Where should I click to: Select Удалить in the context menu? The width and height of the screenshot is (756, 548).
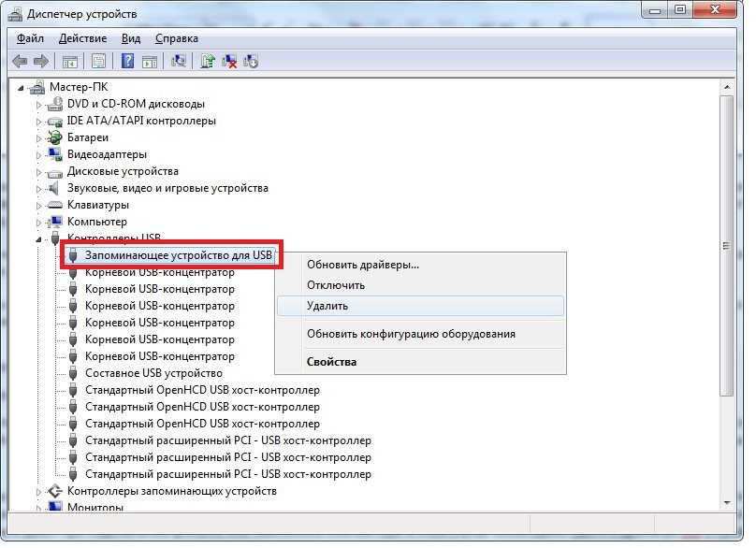click(x=327, y=306)
